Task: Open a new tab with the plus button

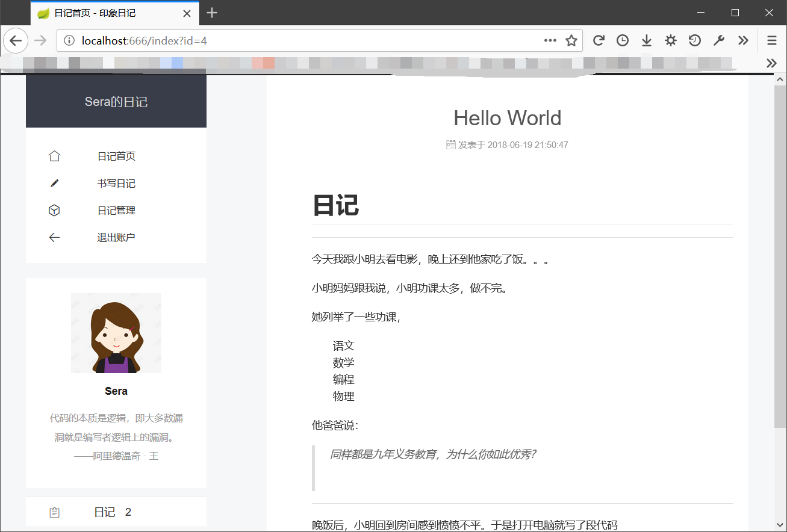Action: 211,13
